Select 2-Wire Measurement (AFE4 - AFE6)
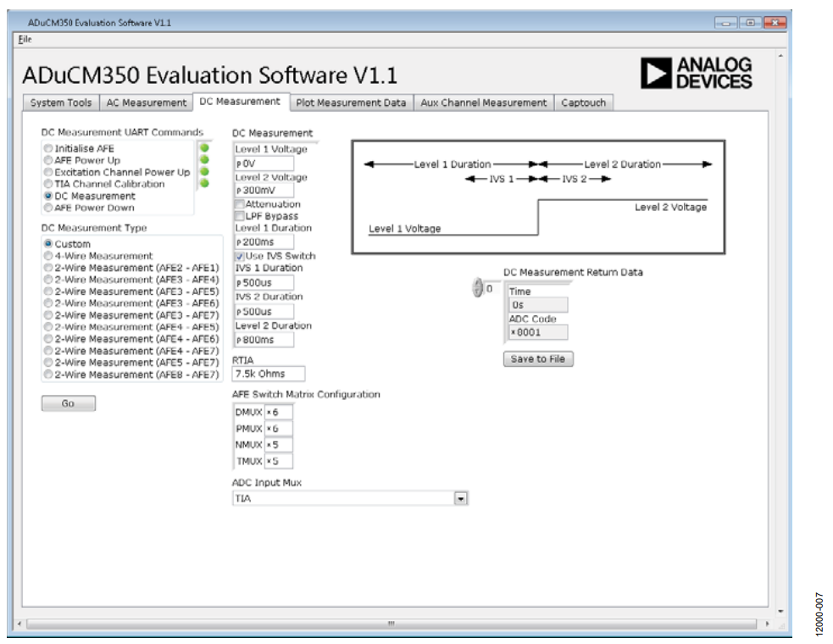This screenshot has width=833, height=644. click(x=48, y=338)
